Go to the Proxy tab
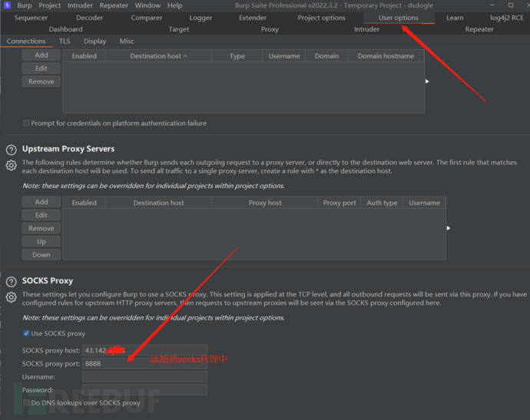The height and width of the screenshot is (420, 530). pyautogui.click(x=270, y=29)
